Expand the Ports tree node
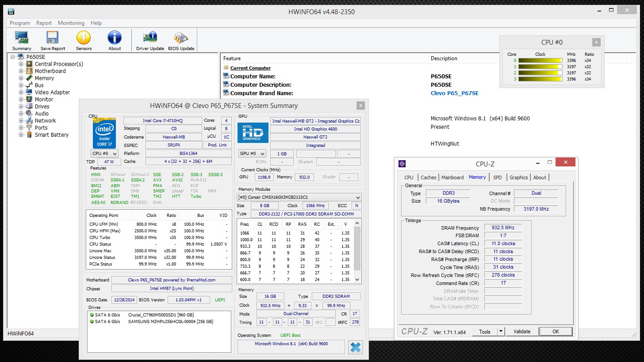 point(21,127)
